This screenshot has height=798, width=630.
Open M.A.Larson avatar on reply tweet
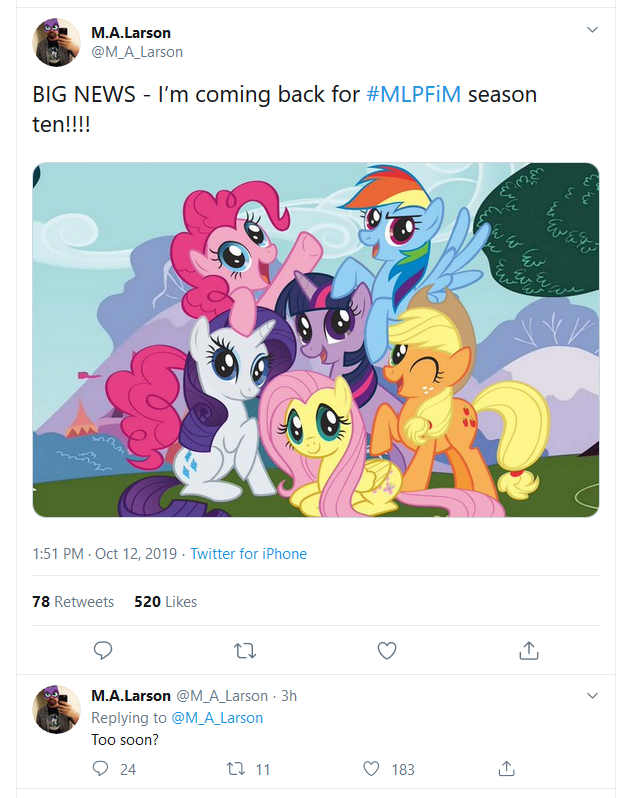(56, 709)
